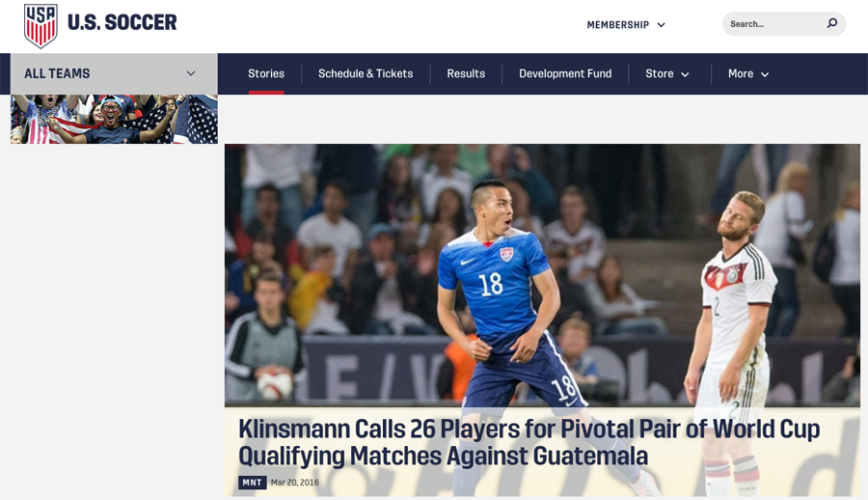Image resolution: width=868 pixels, height=500 pixels.
Task: Expand the Membership dropdown chevron
Action: 661,25
